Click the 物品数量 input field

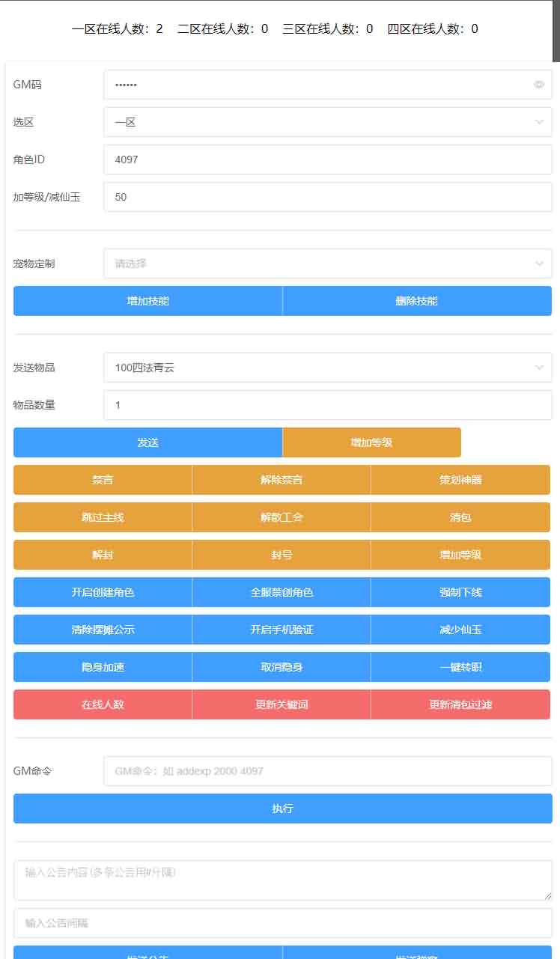328,405
